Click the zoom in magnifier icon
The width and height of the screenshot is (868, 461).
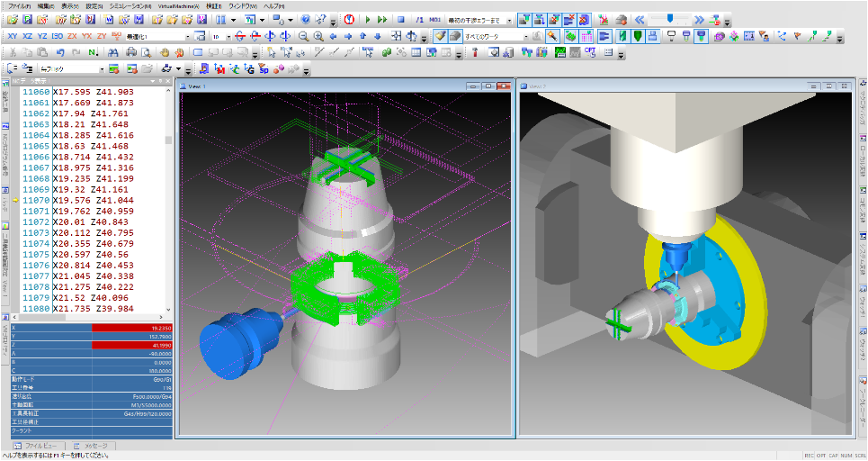(x=318, y=36)
